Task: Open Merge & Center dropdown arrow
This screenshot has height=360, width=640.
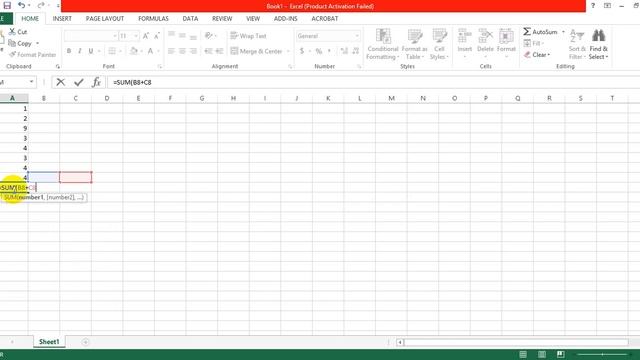Action: 288,51
